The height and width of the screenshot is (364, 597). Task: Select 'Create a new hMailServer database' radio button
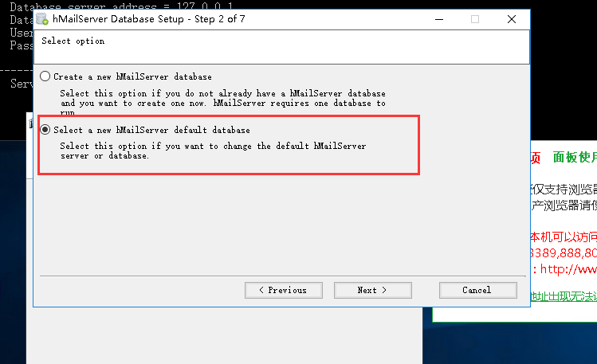tap(45, 76)
